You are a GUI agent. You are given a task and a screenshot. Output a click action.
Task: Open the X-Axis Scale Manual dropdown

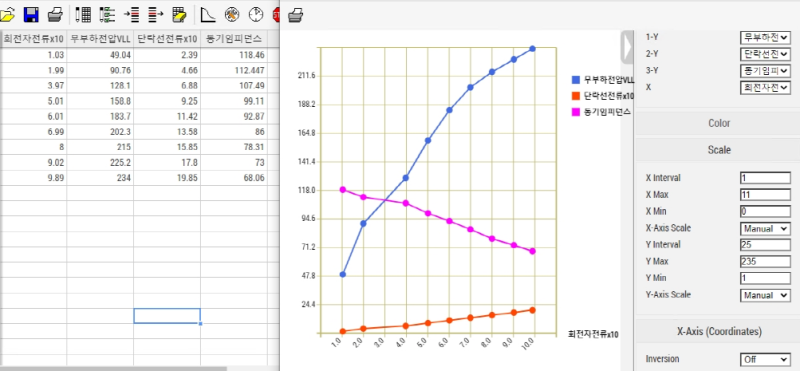pyautogui.click(x=765, y=229)
